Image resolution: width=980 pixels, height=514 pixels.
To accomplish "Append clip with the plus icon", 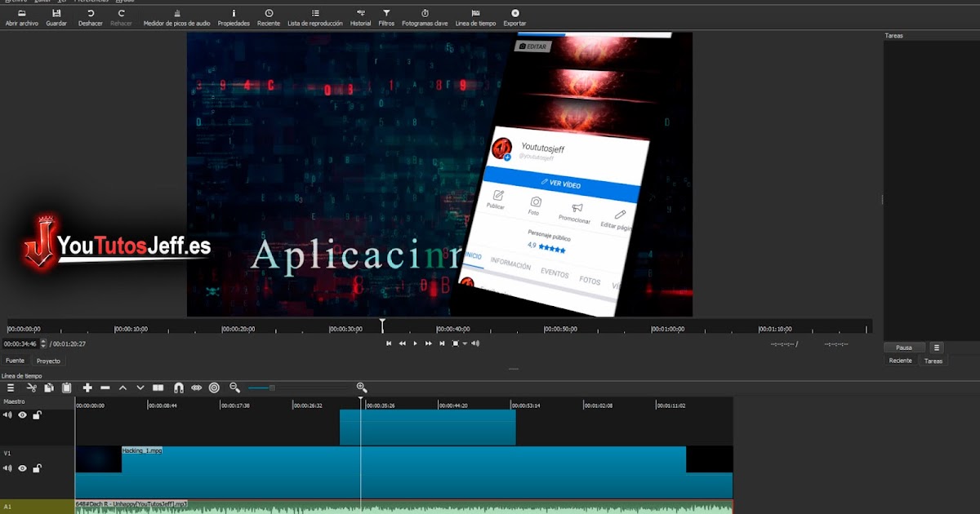I will click(x=87, y=388).
